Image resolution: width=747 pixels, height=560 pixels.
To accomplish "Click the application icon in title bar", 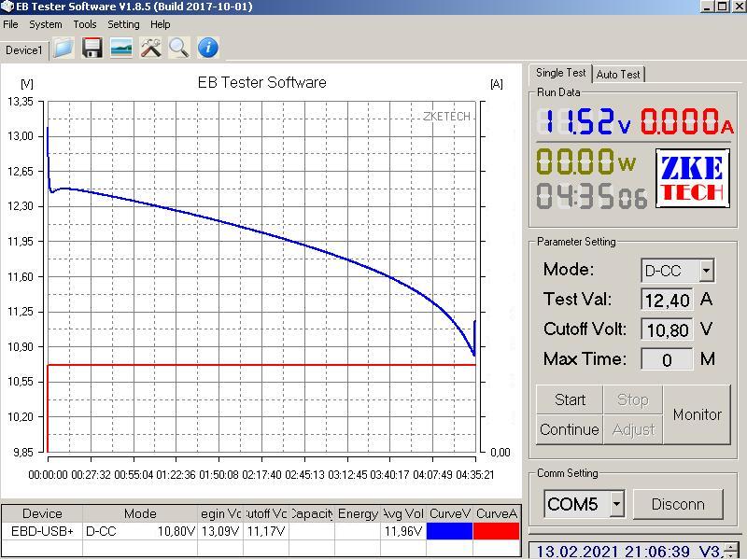I will coord(7,7).
